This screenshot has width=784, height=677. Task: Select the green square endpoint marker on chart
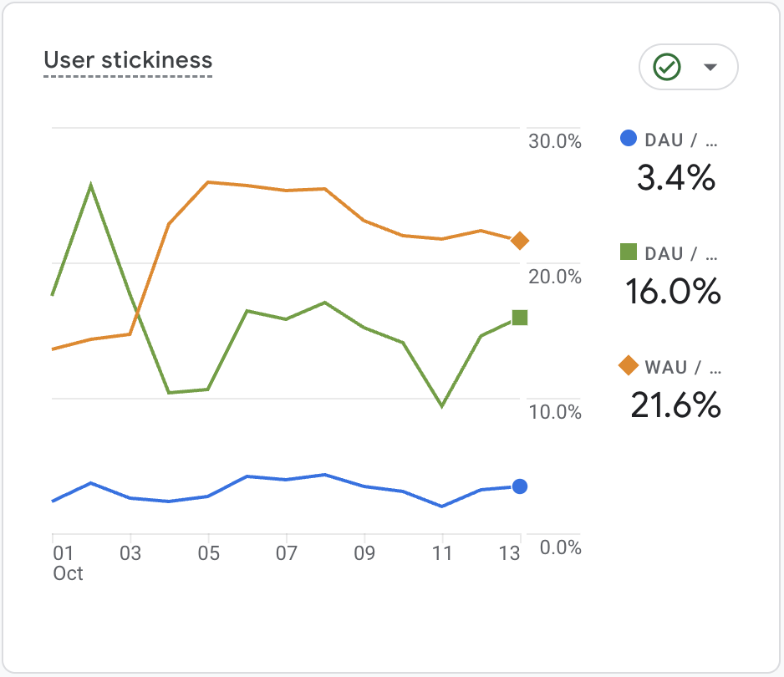pyautogui.click(x=519, y=317)
